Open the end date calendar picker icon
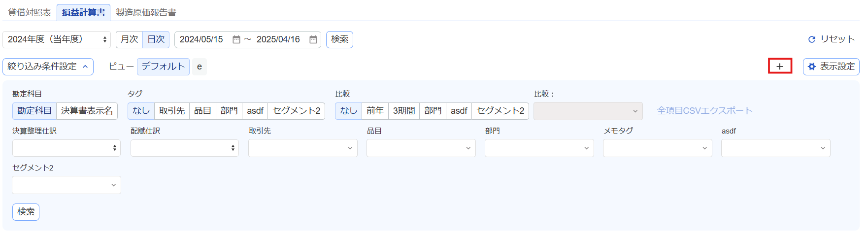 (x=313, y=39)
